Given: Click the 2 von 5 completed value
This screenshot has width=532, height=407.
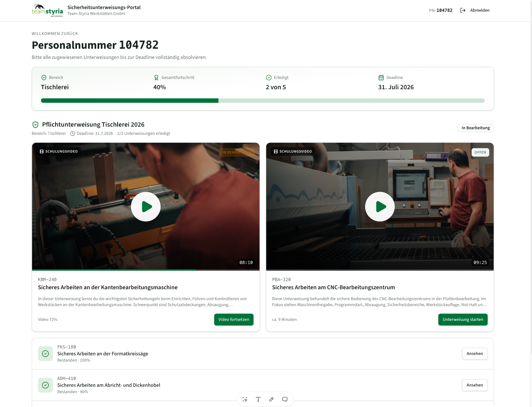Looking at the screenshot, I should point(276,87).
